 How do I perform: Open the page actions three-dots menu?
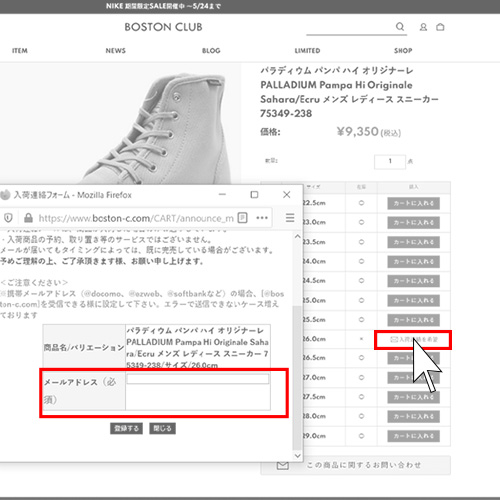pos(262,218)
